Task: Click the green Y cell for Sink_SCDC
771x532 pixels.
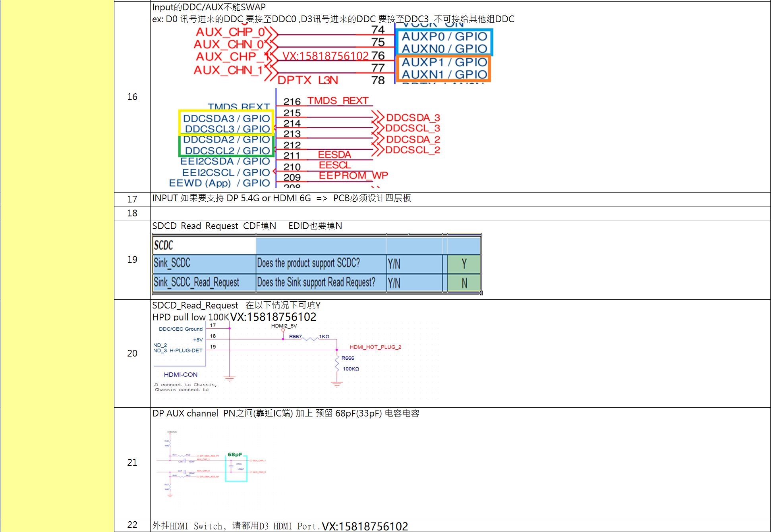Action: coord(464,264)
